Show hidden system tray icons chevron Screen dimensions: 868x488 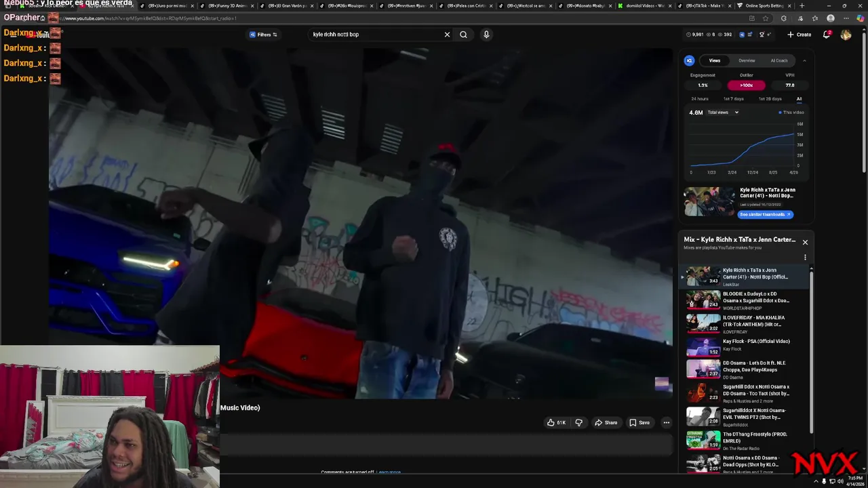[x=816, y=481]
